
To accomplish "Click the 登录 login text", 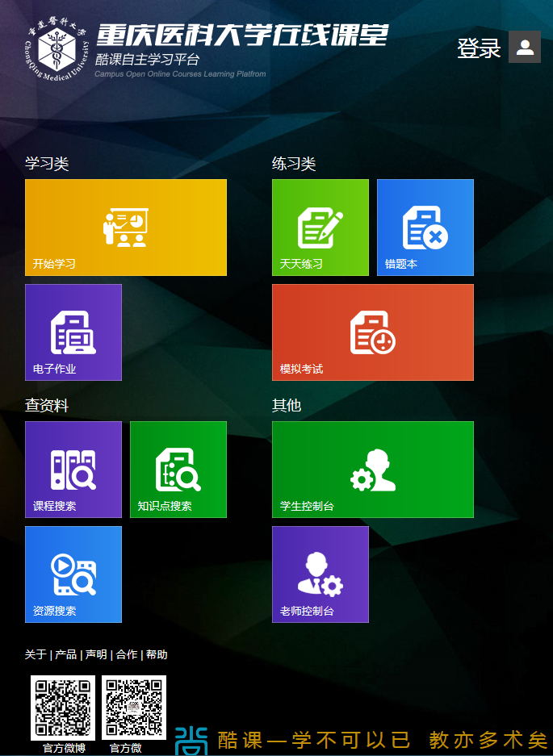I will point(479,48).
